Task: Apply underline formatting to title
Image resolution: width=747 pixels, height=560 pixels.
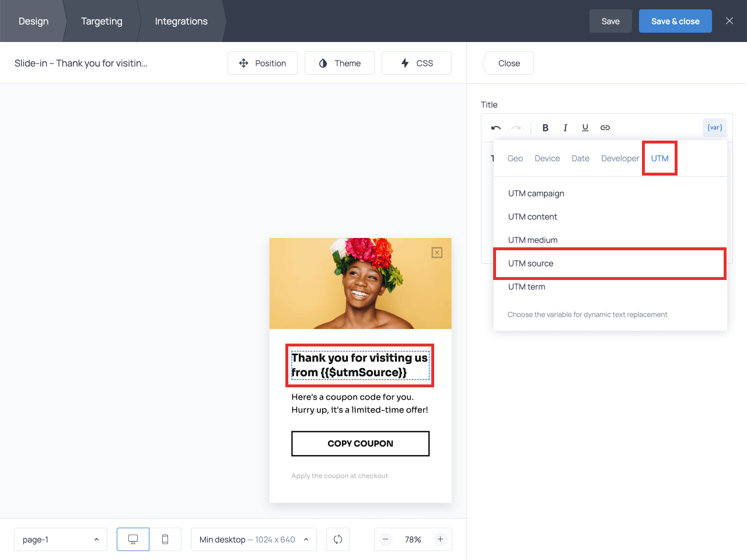Action: [x=585, y=128]
